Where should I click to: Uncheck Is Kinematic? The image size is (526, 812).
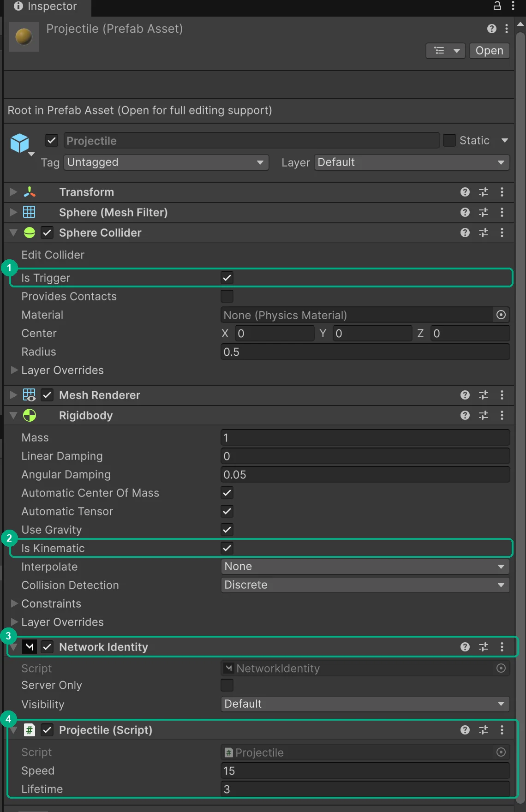227,548
